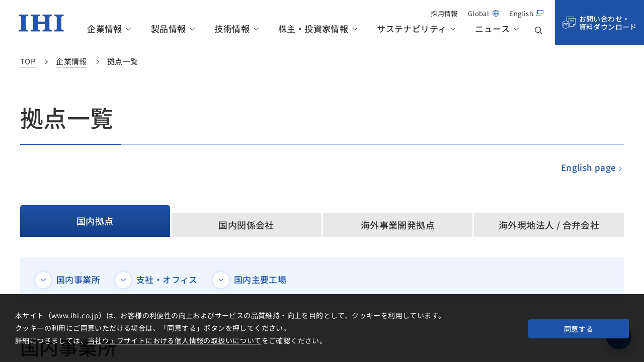Open the personal information policy link
The image size is (644, 362).
pyautogui.click(x=174, y=340)
